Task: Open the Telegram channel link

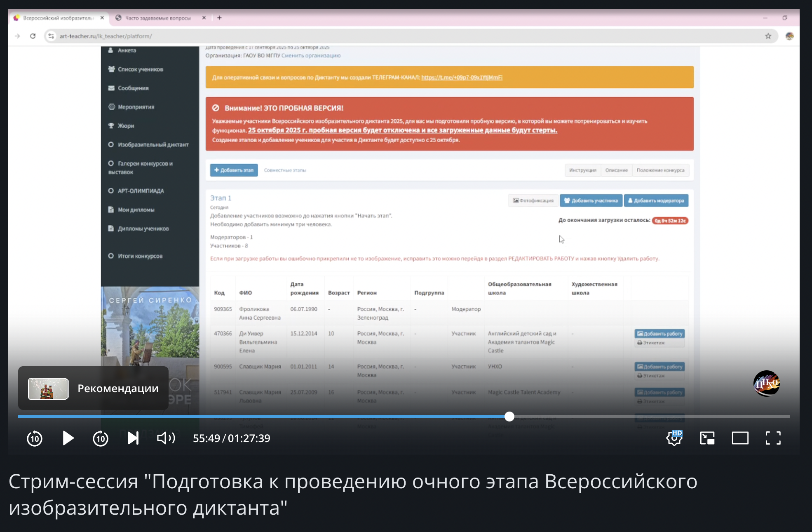Action: click(462, 78)
